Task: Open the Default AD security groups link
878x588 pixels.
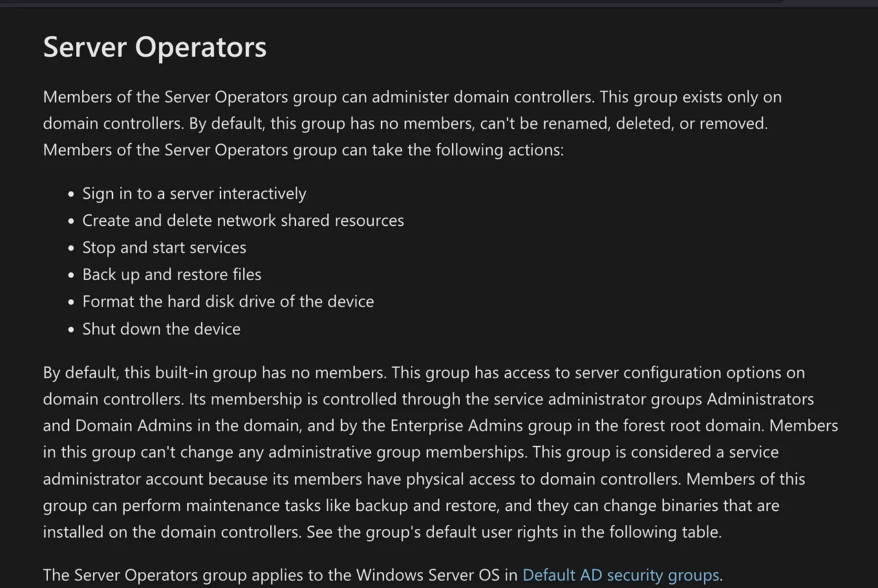Action: pos(621,575)
